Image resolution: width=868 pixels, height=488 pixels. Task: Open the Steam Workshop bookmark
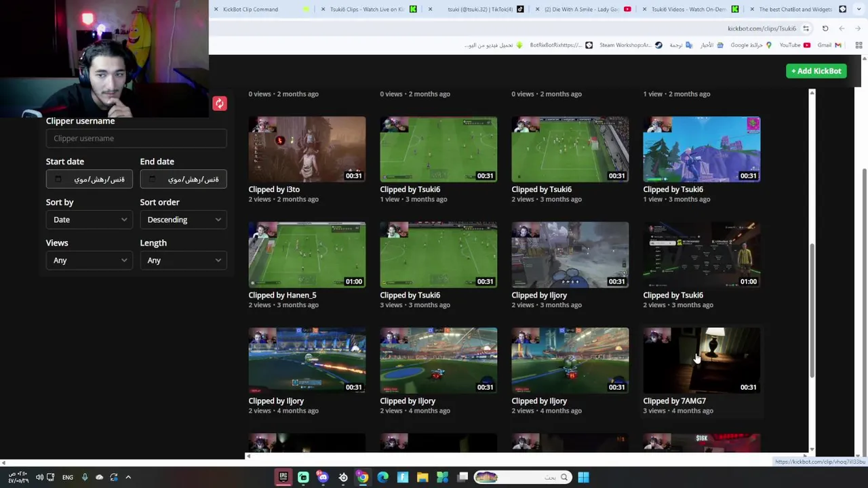(631, 45)
